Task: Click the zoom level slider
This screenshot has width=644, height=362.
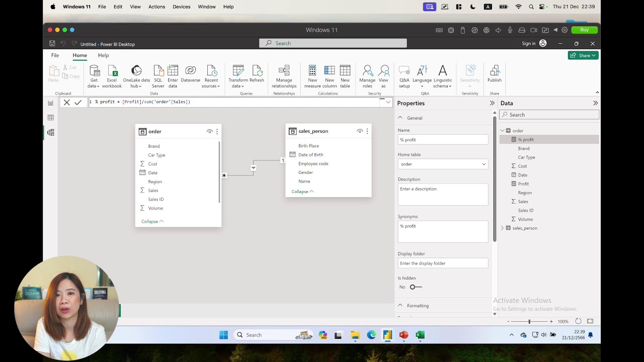Action: pyautogui.click(x=529, y=321)
